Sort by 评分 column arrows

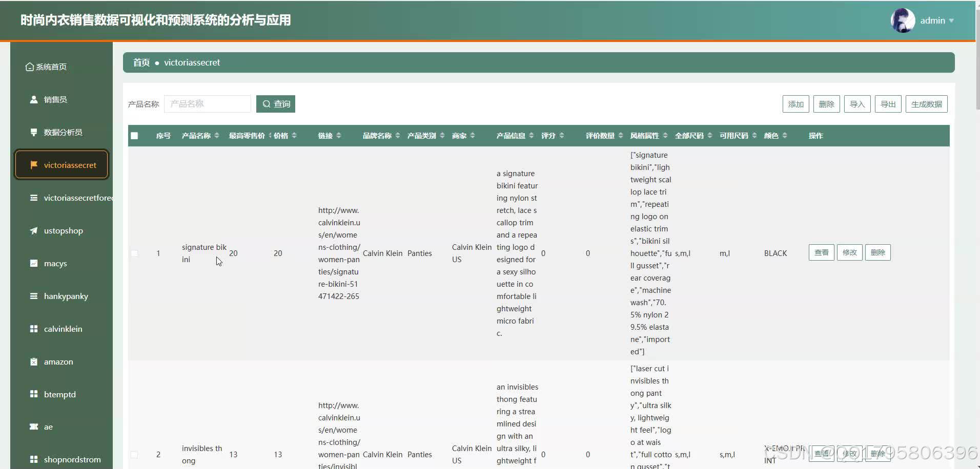pos(562,135)
